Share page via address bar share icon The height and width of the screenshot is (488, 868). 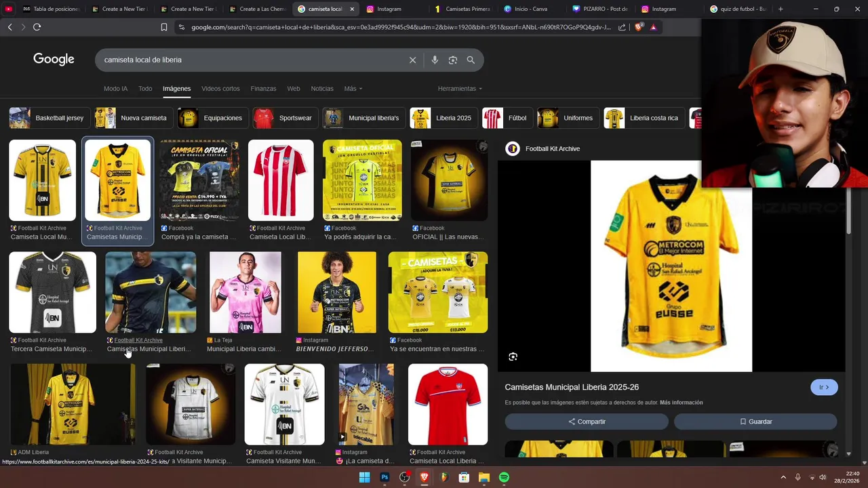622,27
